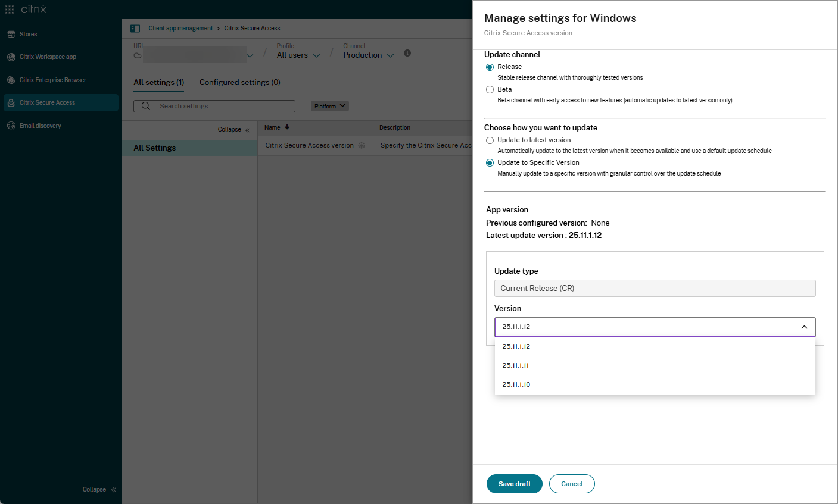Follow the Client app management breadcrumb link
The image size is (838, 504).
180,28
